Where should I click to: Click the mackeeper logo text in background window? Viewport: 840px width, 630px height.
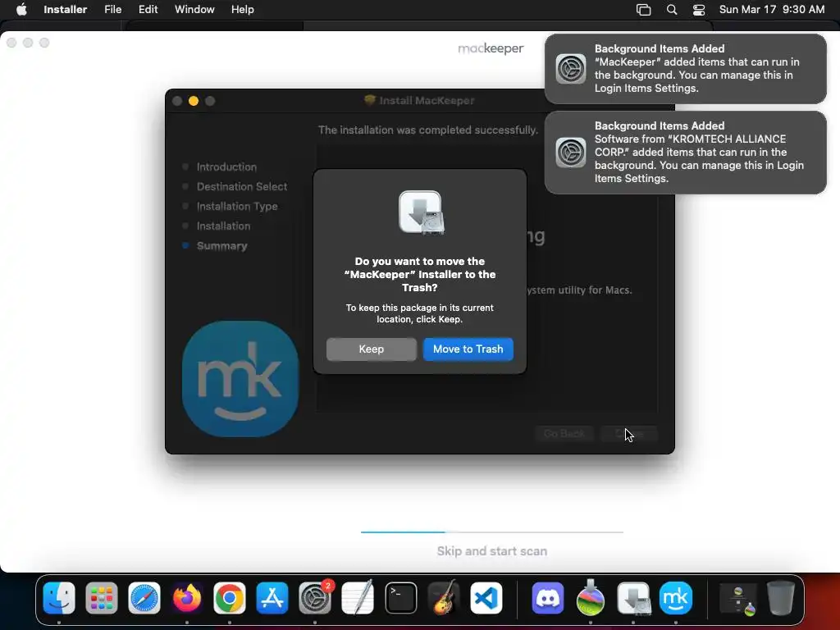491,48
